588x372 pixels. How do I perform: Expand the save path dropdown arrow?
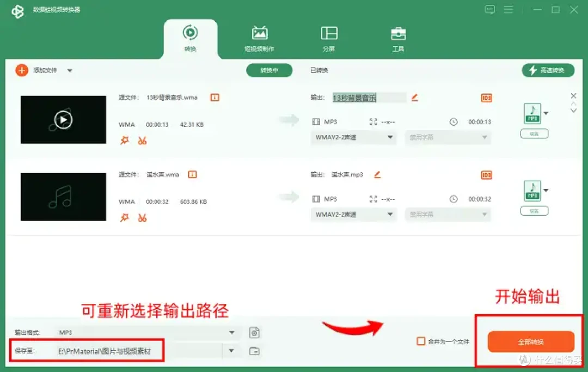[231, 351]
